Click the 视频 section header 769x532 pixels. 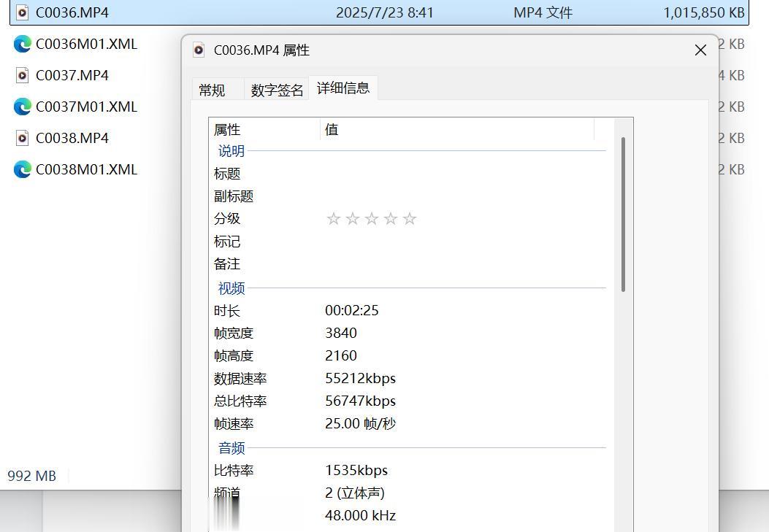tap(231, 288)
